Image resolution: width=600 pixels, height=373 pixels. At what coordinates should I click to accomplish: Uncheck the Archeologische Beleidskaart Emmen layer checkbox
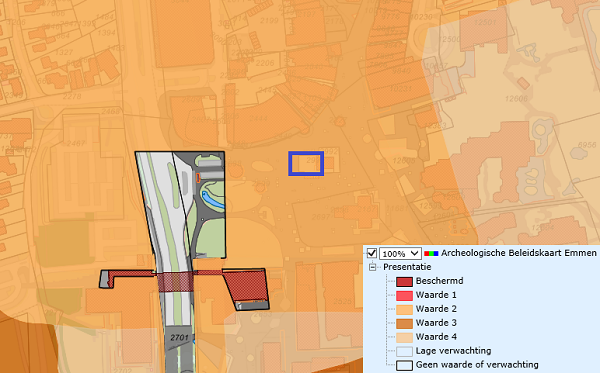tap(372, 253)
